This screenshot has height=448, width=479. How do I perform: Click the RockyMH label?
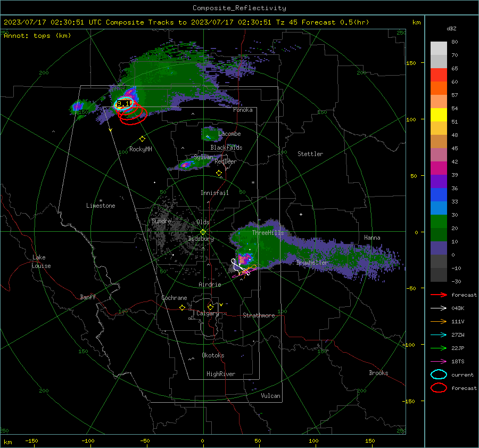pos(141,149)
